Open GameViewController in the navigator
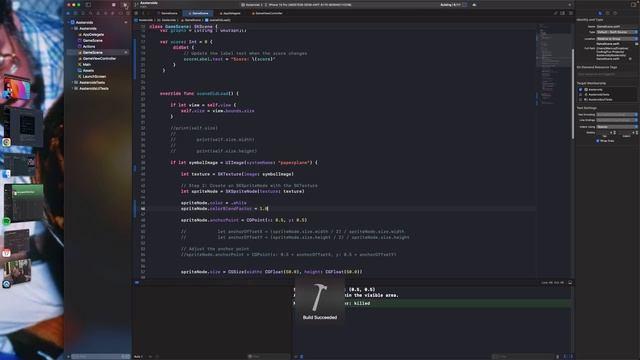The width and height of the screenshot is (640, 360). [x=99, y=58]
